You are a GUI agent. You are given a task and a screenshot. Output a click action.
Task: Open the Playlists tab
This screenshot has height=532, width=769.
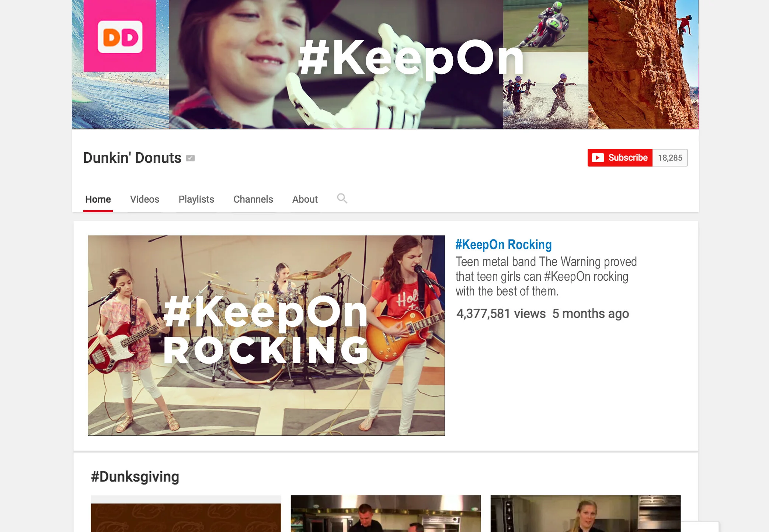(x=196, y=199)
